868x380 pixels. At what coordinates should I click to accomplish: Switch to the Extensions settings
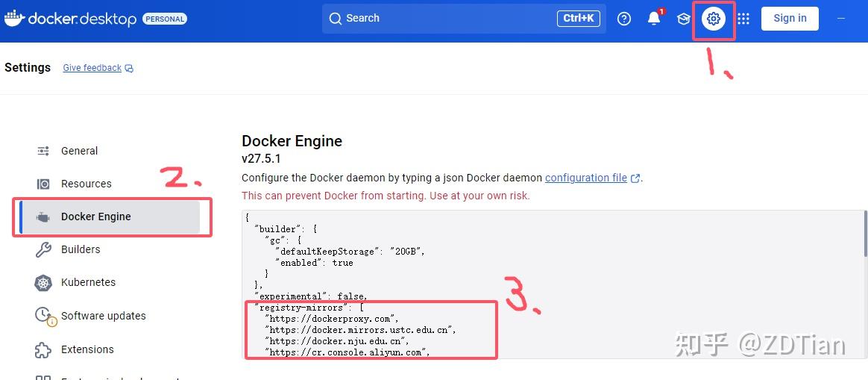[87, 349]
